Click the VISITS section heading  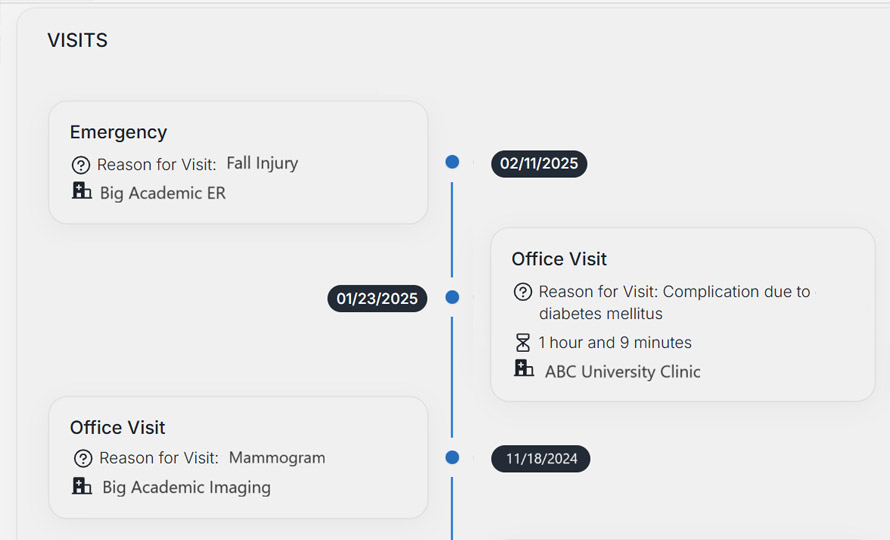tap(77, 41)
